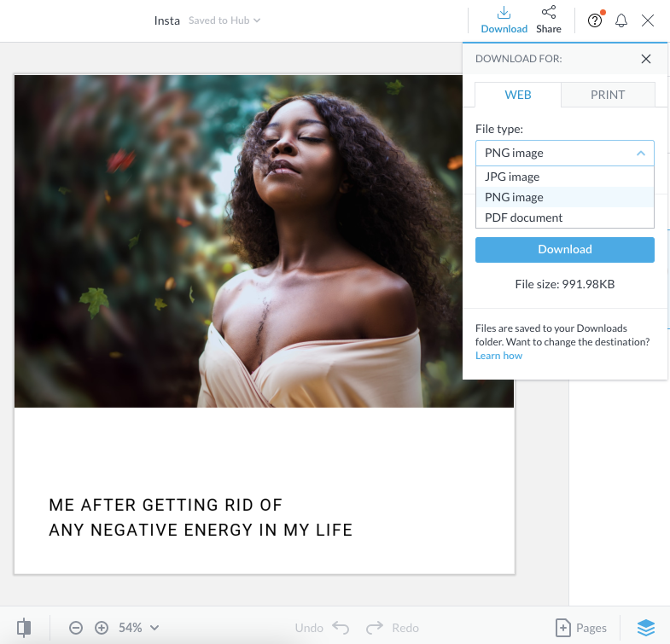Image resolution: width=670 pixels, height=644 pixels.
Task: Toggle the side panel icon at bottom left
Action: coord(24,628)
